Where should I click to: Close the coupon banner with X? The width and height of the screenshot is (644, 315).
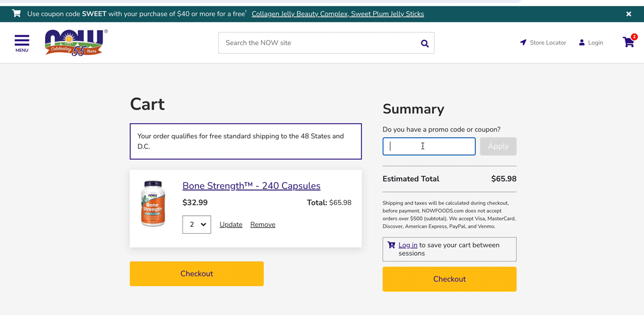(628, 14)
